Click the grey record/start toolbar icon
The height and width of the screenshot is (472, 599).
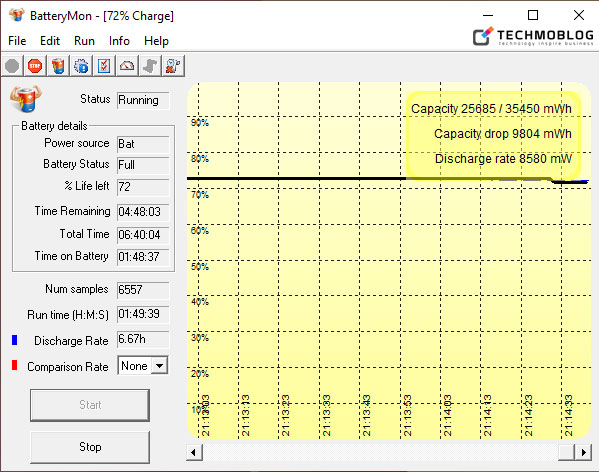tap(12, 66)
